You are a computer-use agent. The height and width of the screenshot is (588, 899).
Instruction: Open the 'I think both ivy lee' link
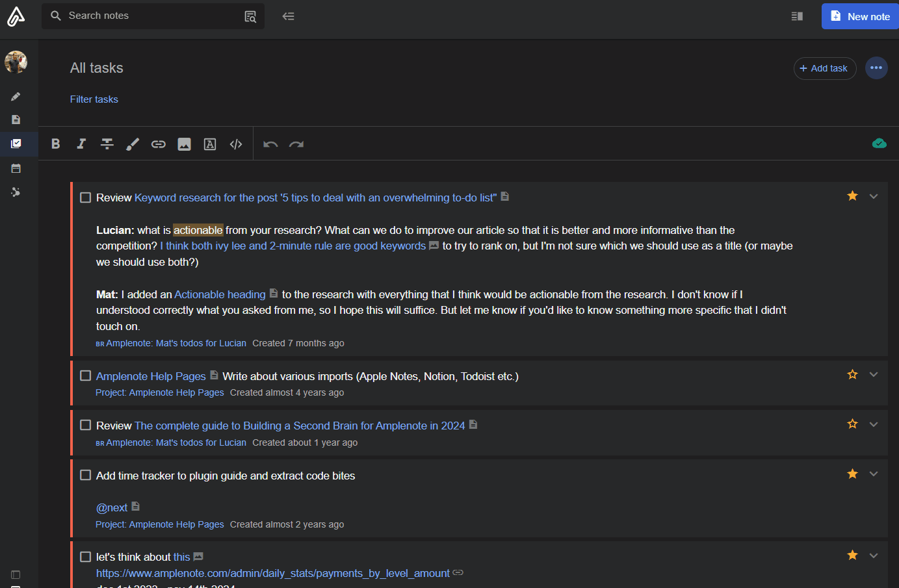point(293,246)
